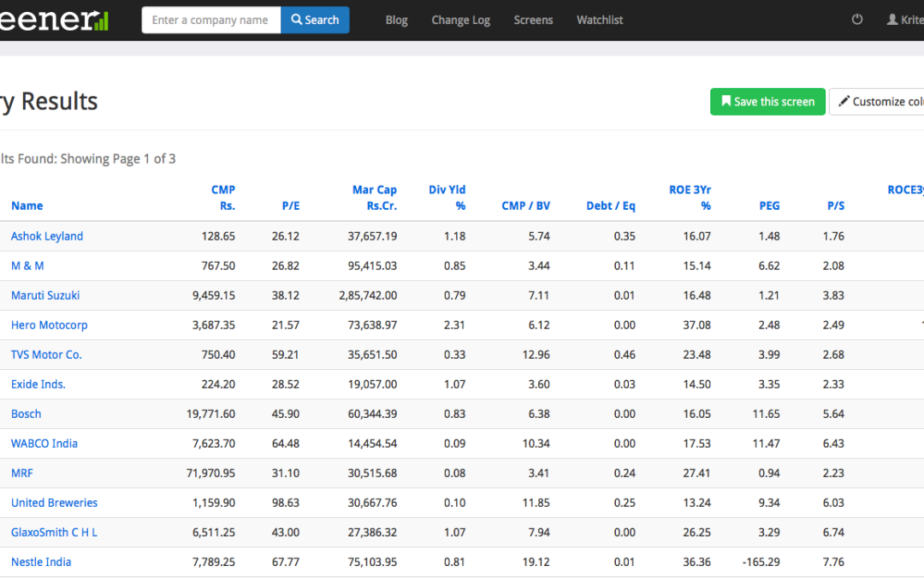This screenshot has width=924, height=578.
Task: Click Save this screen button
Action: coord(767,101)
